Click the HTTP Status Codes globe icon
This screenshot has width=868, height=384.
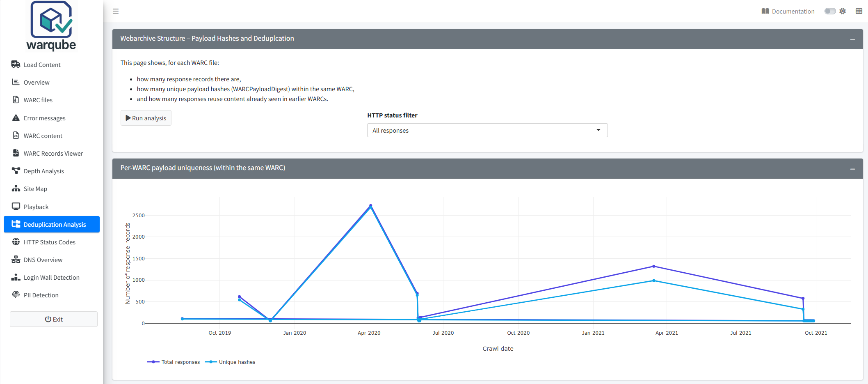click(16, 241)
